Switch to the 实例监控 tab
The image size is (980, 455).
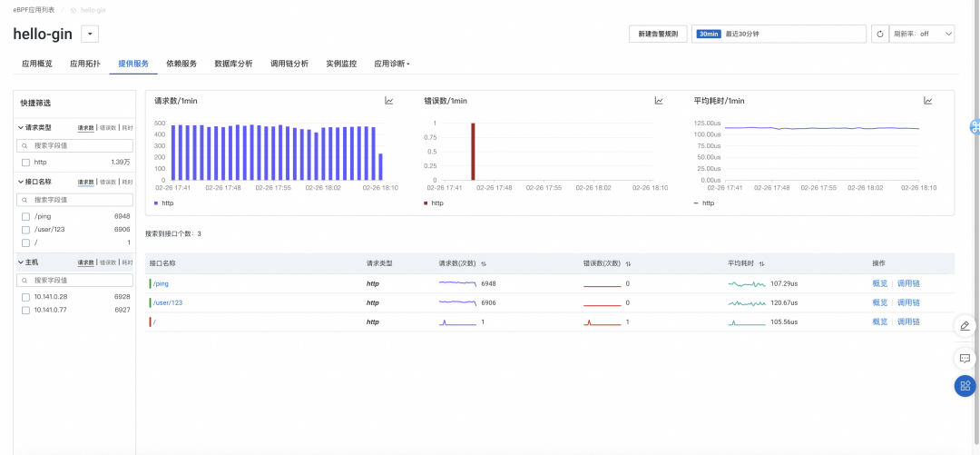341,64
